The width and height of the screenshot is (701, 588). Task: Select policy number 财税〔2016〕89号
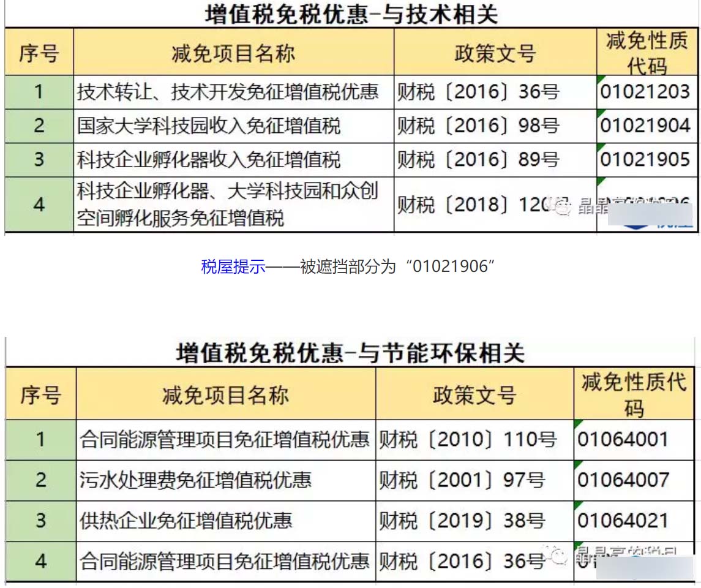pos(478,160)
